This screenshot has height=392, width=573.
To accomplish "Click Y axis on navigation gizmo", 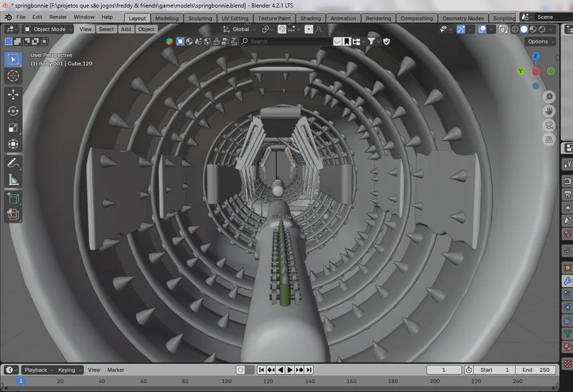I will coord(520,71).
